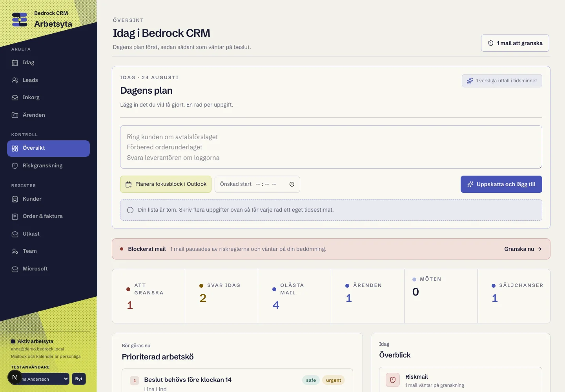Viewport: 565px width, 392px height.
Task: Open the Svar idag stat card
Action: click(222, 296)
